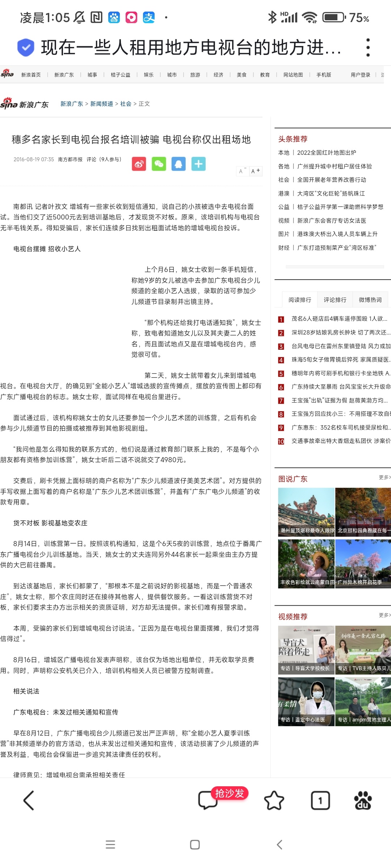Go back with browser back arrow

29,800
